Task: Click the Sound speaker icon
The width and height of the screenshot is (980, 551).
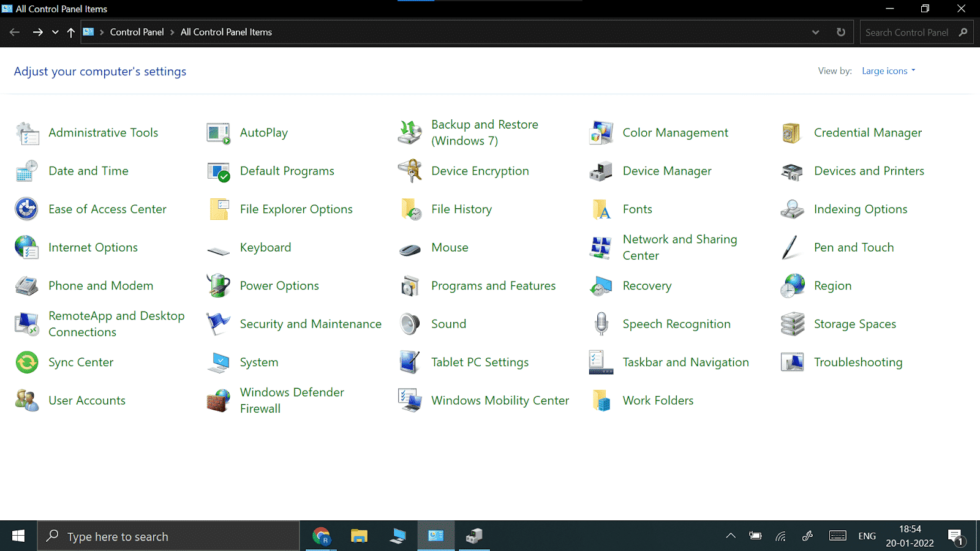Action: pos(410,324)
